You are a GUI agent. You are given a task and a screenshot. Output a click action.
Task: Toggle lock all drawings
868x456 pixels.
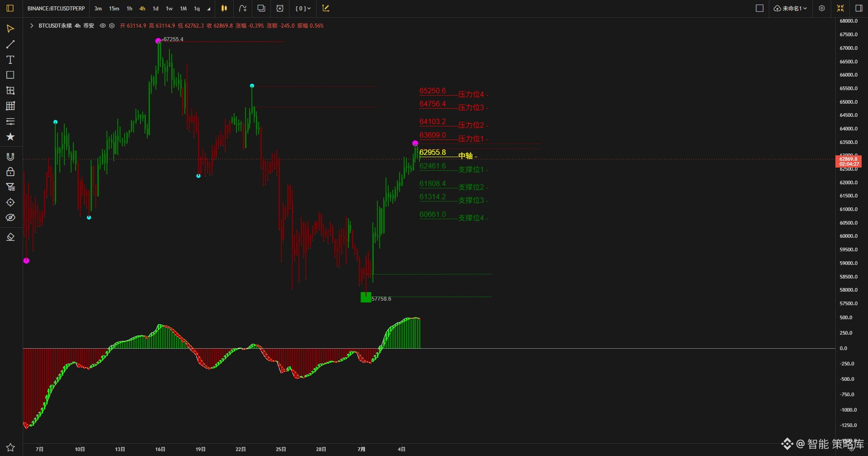10,172
